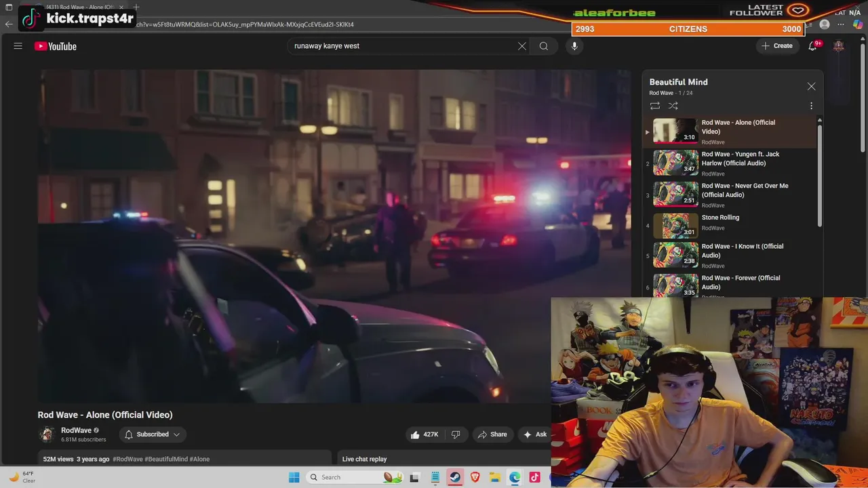Play Rod Wave - Alone (Official Video) playlist item
Image resolution: width=868 pixels, height=488 pixels.
tap(730, 131)
